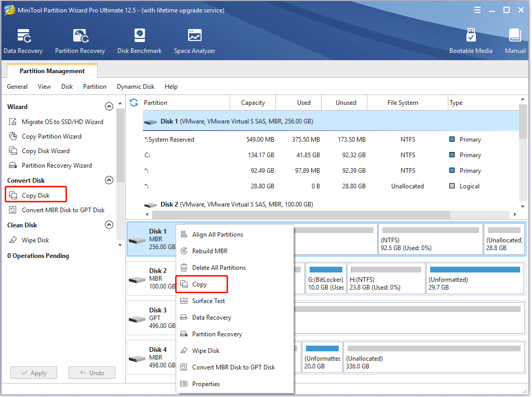Click Copy Disk under Convert Disk

click(x=36, y=195)
